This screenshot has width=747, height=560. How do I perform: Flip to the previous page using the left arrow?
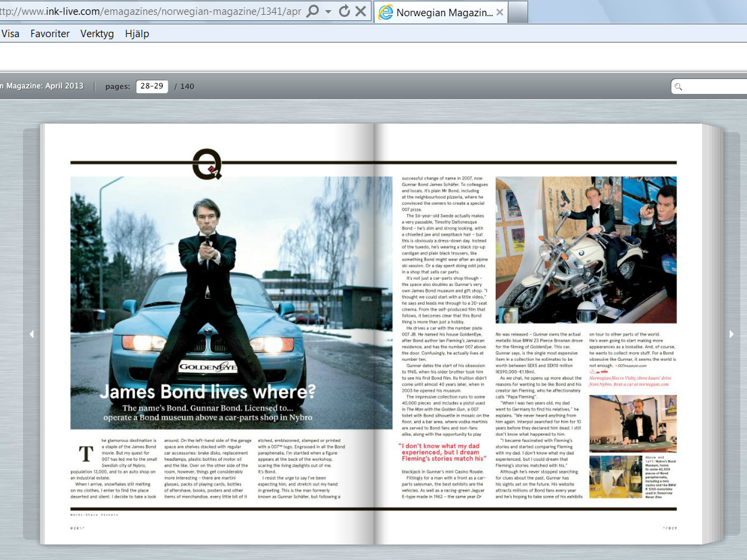31,334
